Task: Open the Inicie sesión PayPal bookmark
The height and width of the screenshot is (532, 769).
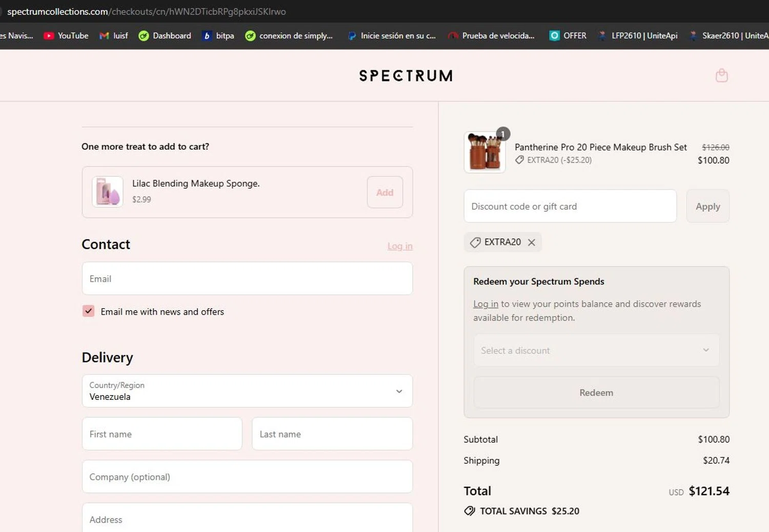Action: [x=391, y=35]
